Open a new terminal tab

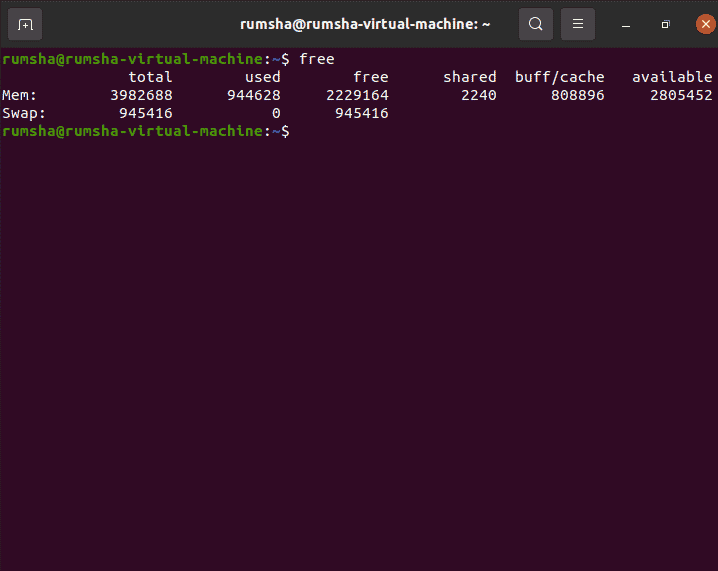[25, 24]
